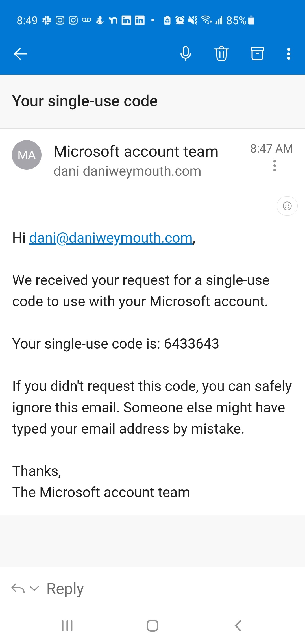Open the top-right overflow menu
The image size is (305, 644).
[x=289, y=54]
